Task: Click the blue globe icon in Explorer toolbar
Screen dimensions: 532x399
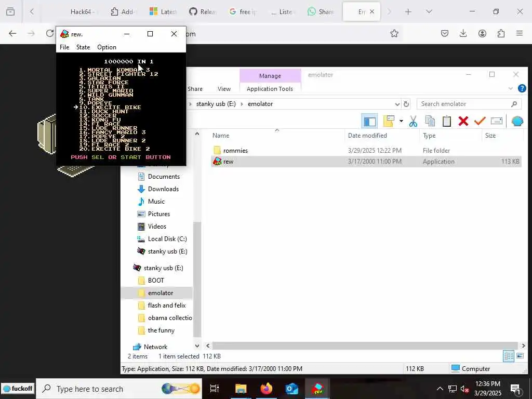Action: pyautogui.click(x=517, y=121)
